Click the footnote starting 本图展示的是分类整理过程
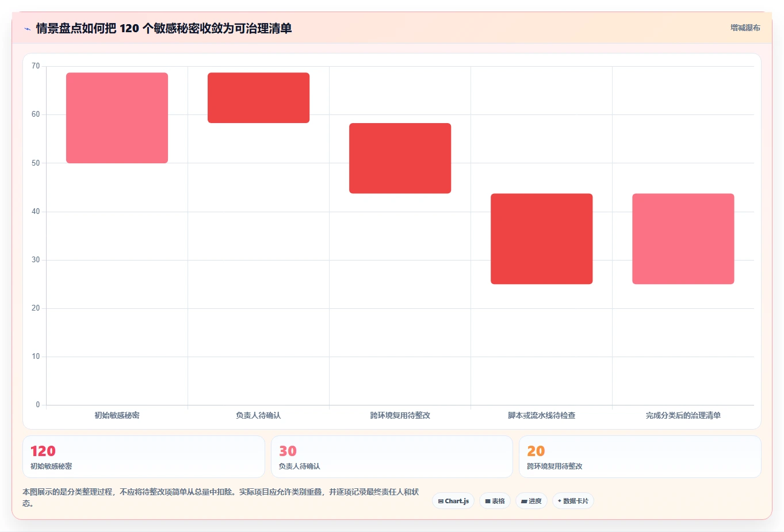 (221, 497)
